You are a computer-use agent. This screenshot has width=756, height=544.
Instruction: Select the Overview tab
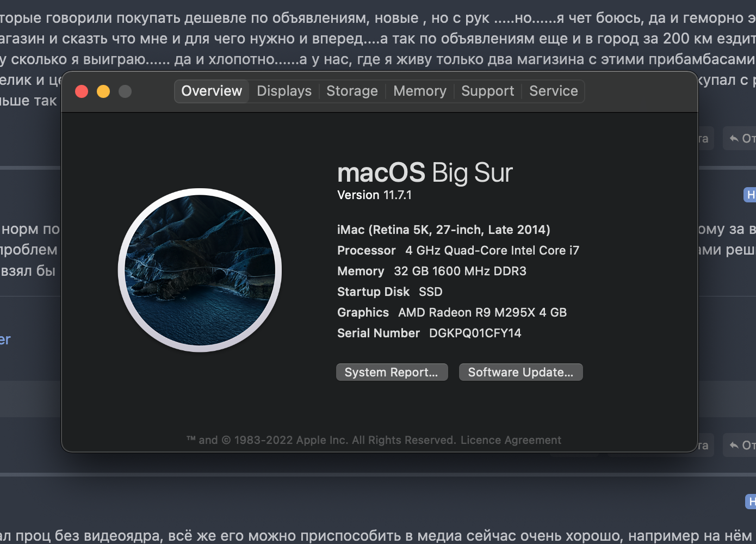pyautogui.click(x=212, y=91)
